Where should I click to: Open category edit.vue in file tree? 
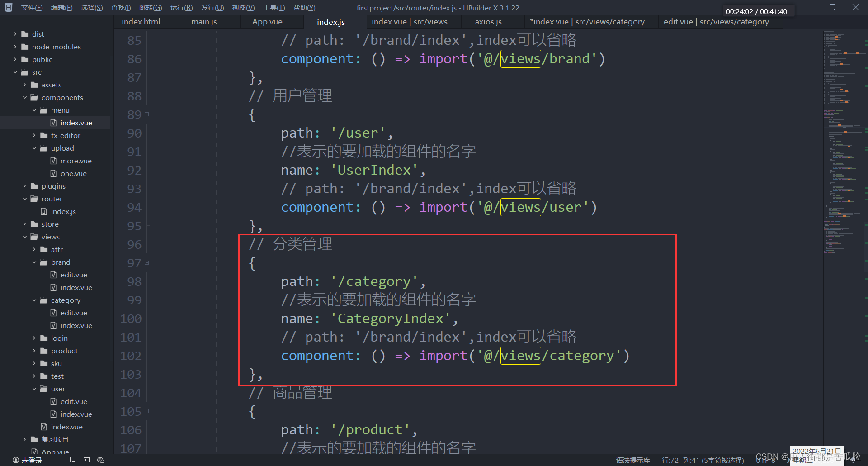point(74,313)
